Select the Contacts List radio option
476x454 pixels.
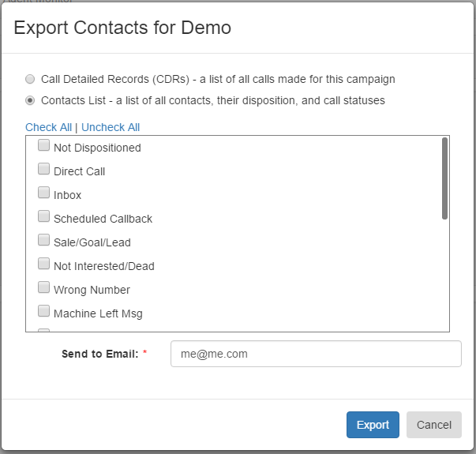pyautogui.click(x=30, y=100)
